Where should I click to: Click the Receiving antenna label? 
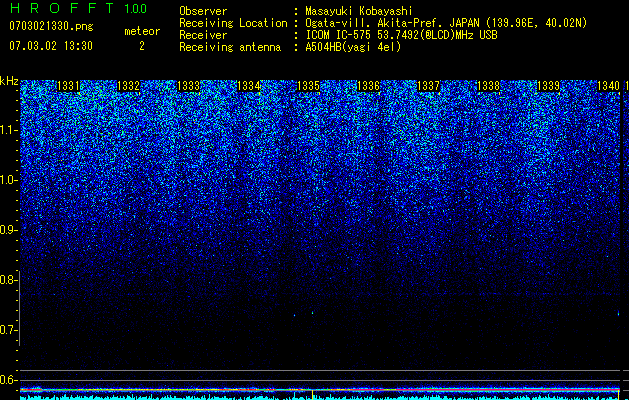[x=230, y=47]
